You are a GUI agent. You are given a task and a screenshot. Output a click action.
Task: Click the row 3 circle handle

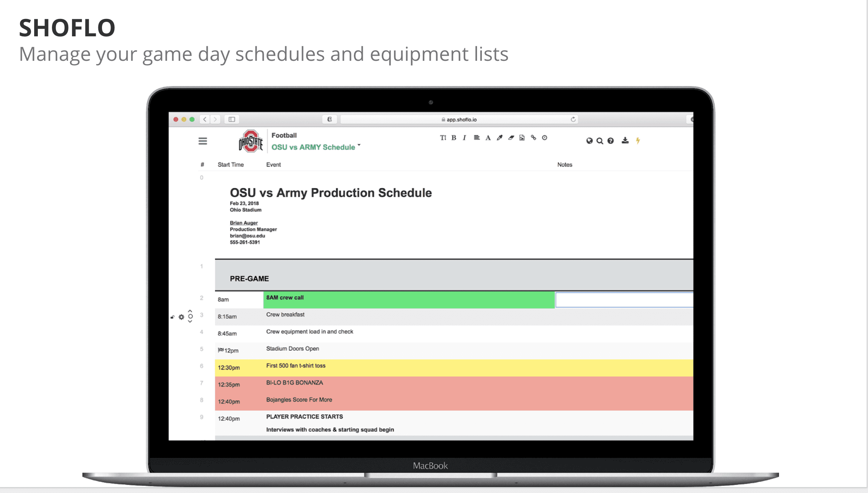190,317
